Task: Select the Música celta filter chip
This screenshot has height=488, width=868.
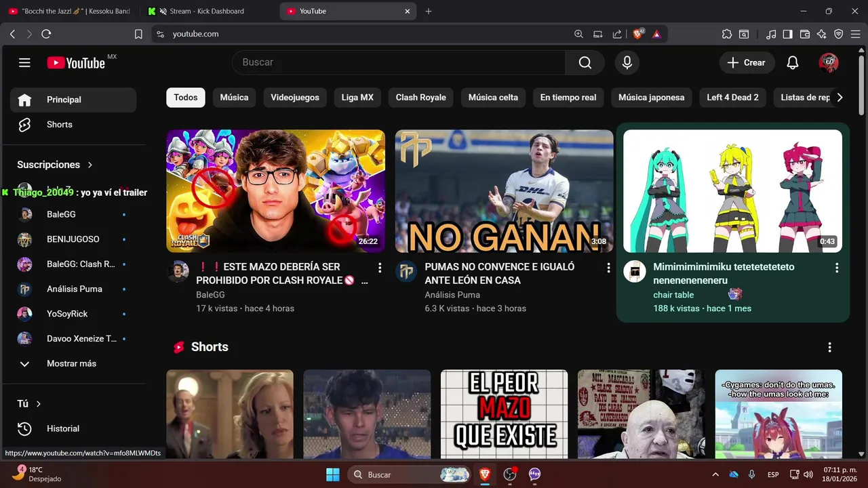Action: click(493, 98)
